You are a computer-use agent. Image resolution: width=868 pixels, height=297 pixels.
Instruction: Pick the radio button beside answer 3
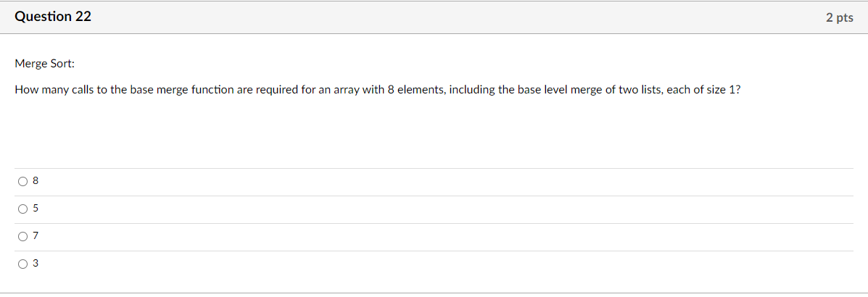(x=22, y=264)
